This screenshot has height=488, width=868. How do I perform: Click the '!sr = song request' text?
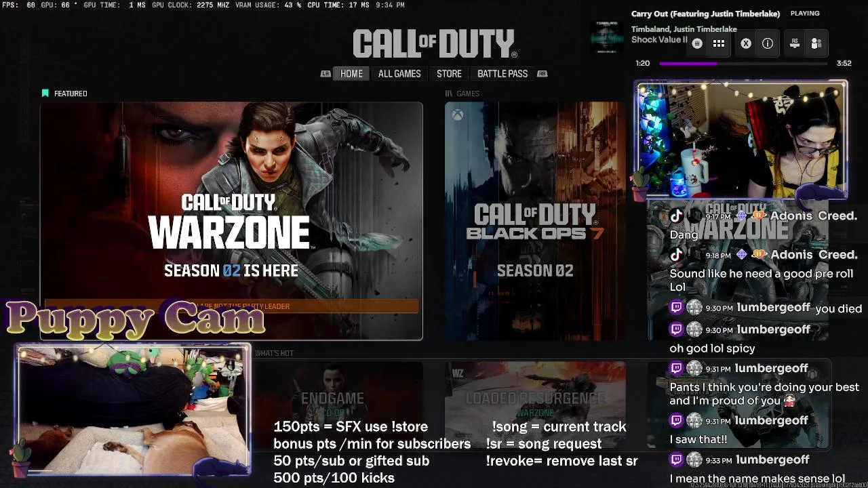coord(544,444)
